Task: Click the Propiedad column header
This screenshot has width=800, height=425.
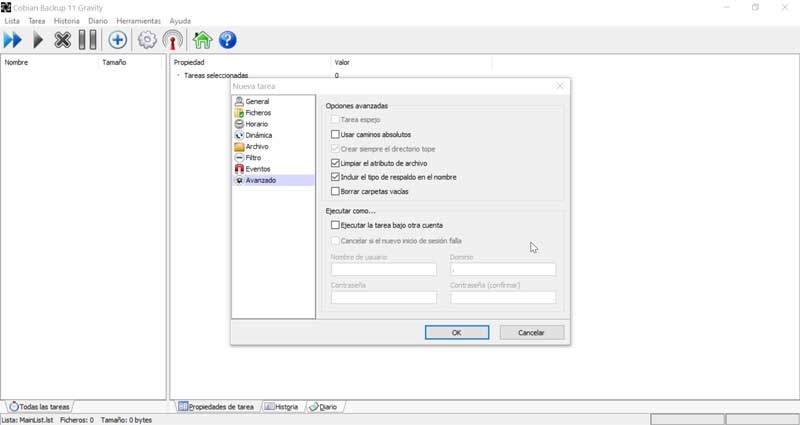Action: coord(250,62)
